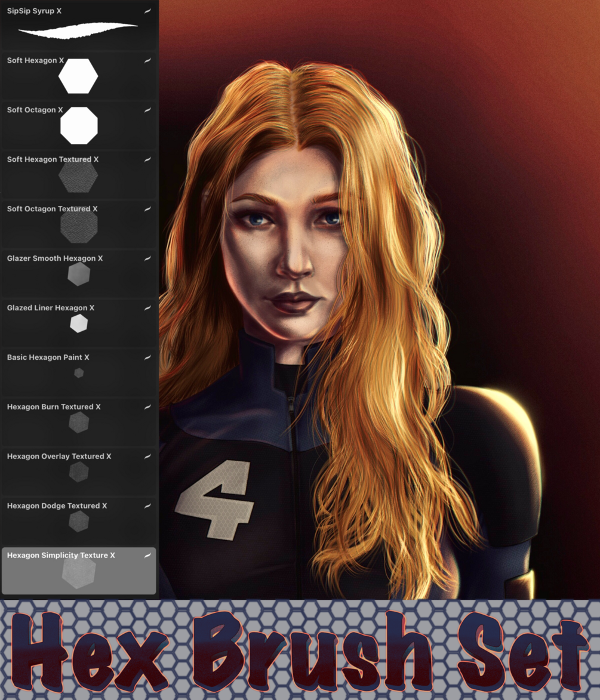The width and height of the screenshot is (600, 700).
Task: Select the Basic Hexagon Paint X brush
Action: pos(79,373)
